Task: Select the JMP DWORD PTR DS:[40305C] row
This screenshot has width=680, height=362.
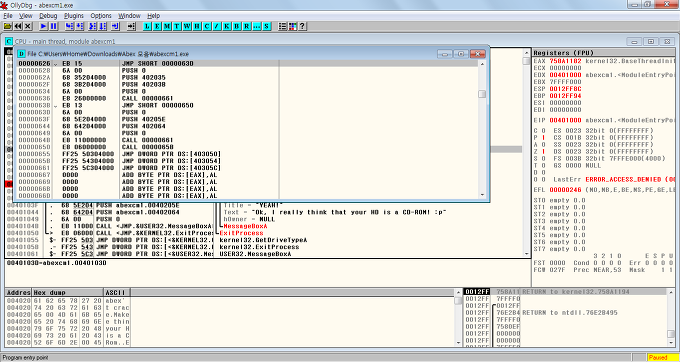Action: 247,168
